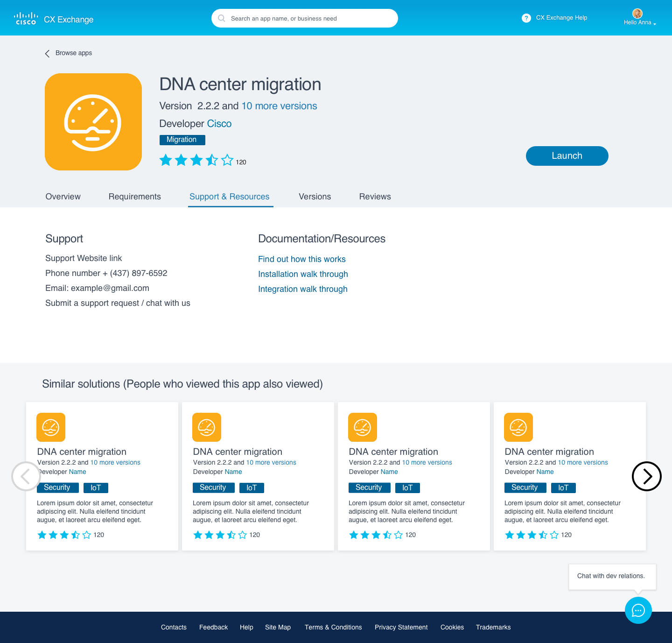The height and width of the screenshot is (643, 672).
Task: Click first card's orange app icon
Action: (51, 427)
